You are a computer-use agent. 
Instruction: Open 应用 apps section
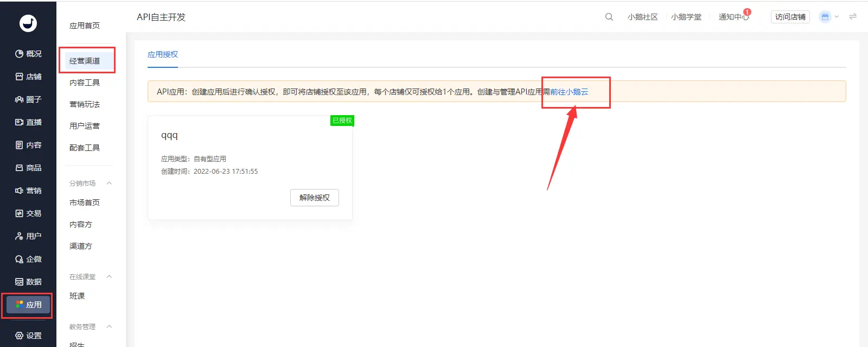(x=28, y=305)
